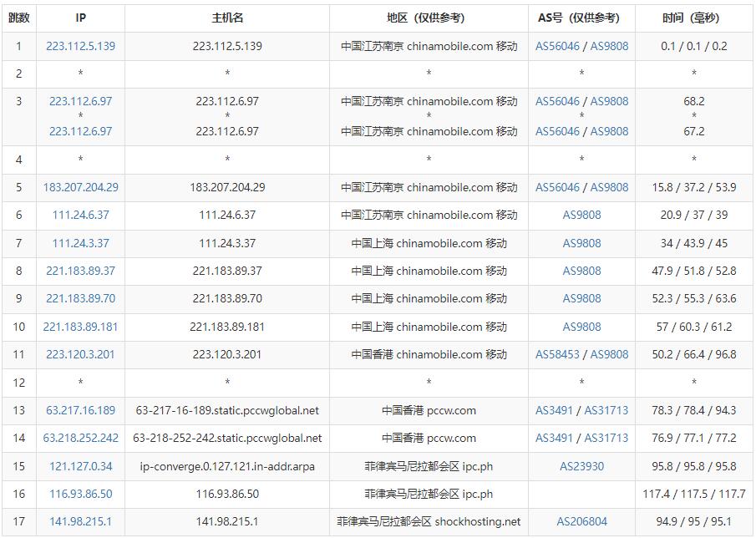Open the blue 111.24.3.37 IP link

80,243
